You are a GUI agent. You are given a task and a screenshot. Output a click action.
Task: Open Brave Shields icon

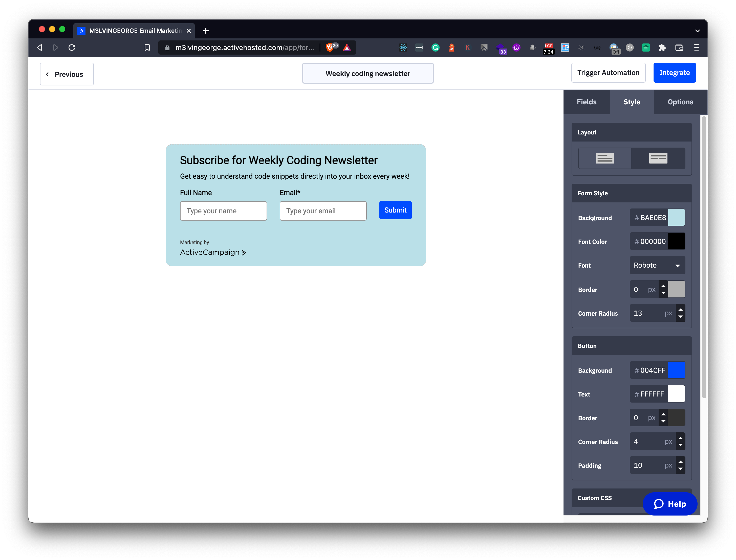coord(330,48)
